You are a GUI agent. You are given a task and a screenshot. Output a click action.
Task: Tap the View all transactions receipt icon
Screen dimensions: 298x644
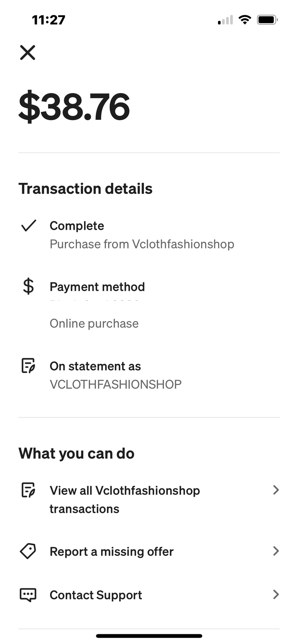point(28,490)
